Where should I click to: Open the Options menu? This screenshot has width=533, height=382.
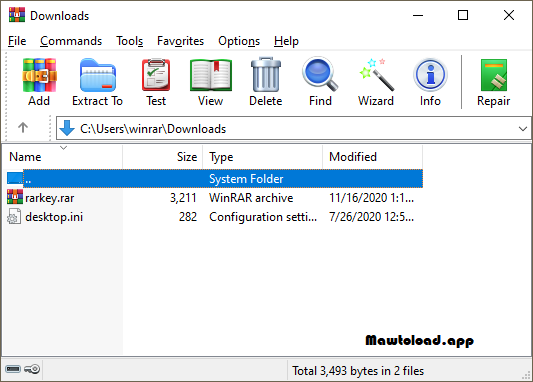pos(239,41)
